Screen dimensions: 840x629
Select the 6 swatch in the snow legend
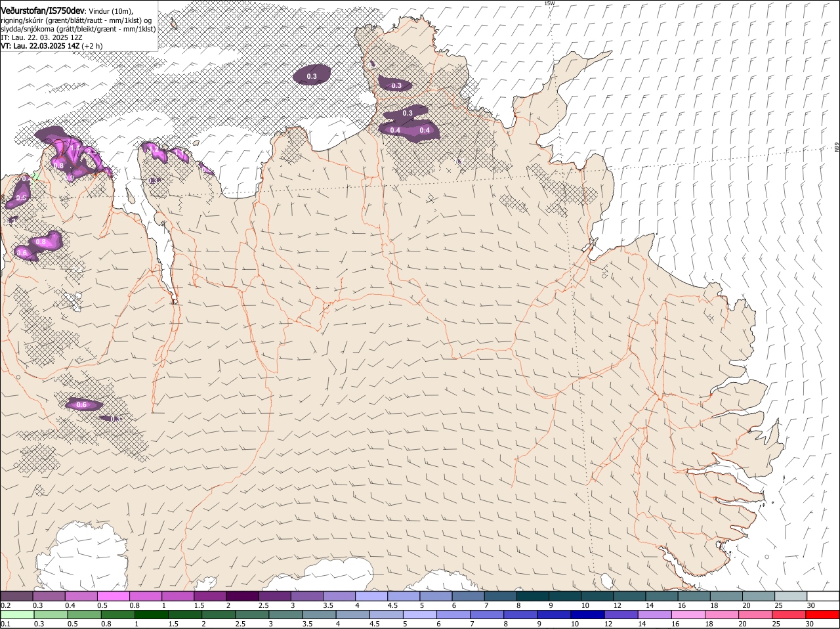tap(468, 596)
